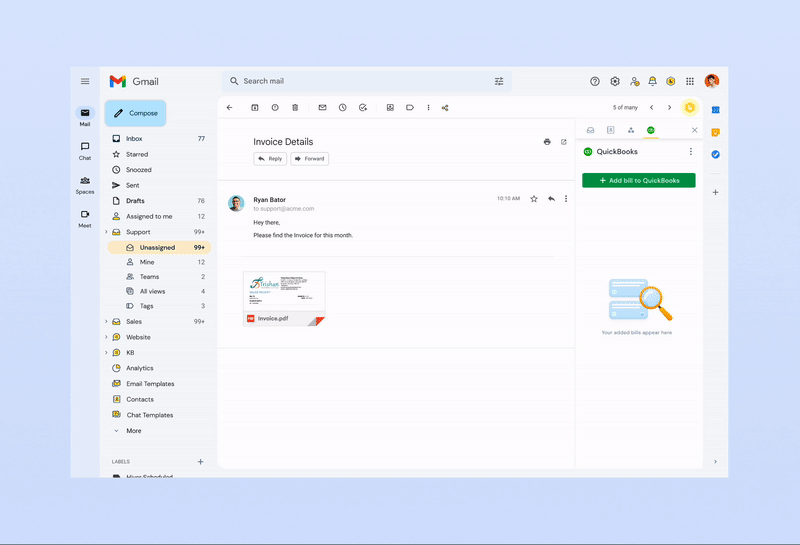Expand the KB mailbox chevron
Image resolution: width=800 pixels, height=545 pixels.
(106, 353)
